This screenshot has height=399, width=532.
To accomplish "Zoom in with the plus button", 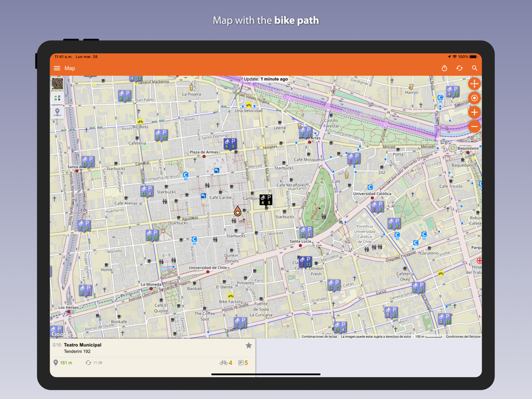I will point(475,112).
